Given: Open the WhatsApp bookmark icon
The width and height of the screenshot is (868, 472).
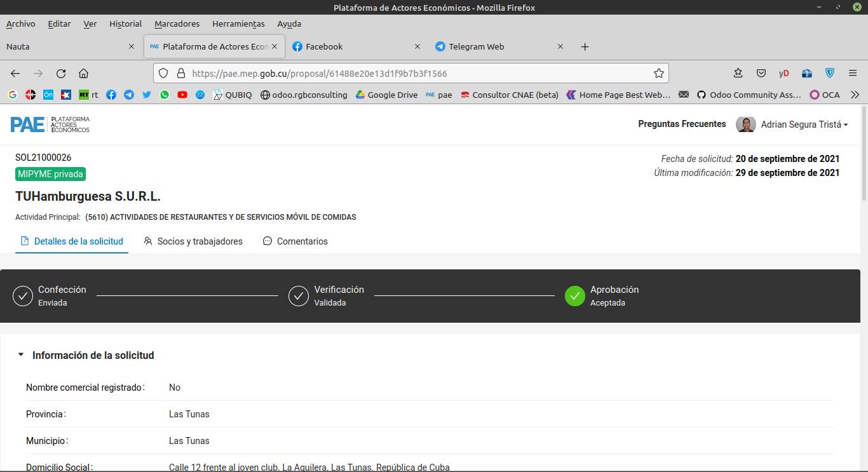Looking at the screenshot, I should point(165,95).
